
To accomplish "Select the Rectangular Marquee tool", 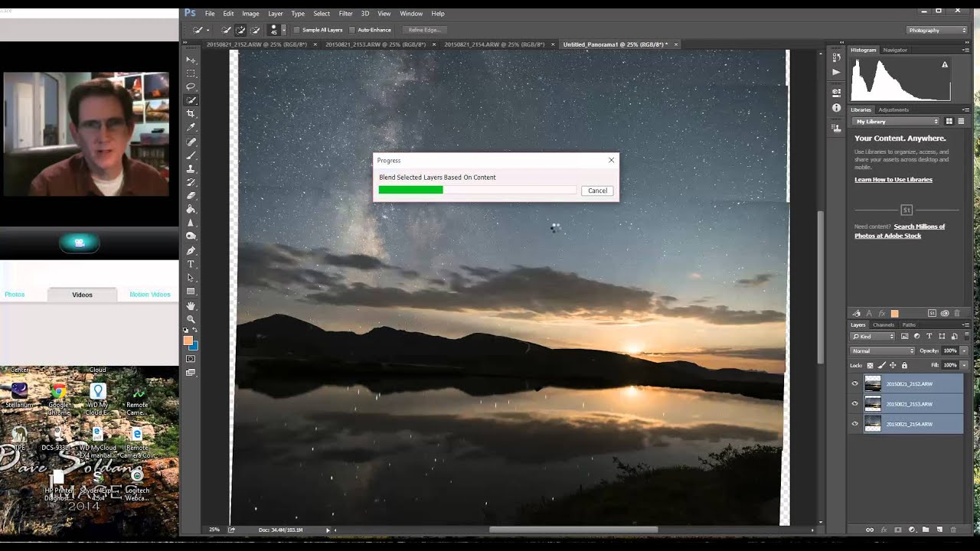I will tap(191, 73).
